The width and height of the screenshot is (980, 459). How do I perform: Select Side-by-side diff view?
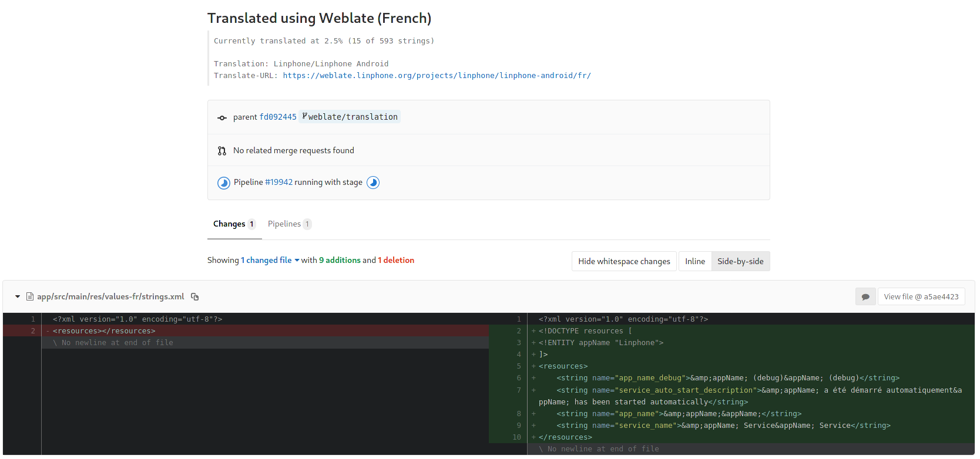[740, 261]
